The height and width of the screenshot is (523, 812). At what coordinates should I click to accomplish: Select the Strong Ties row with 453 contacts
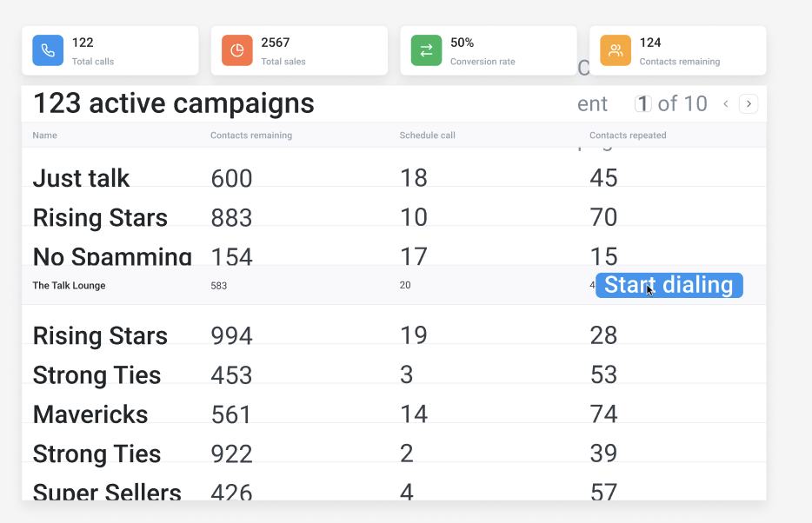pyautogui.click(x=97, y=375)
